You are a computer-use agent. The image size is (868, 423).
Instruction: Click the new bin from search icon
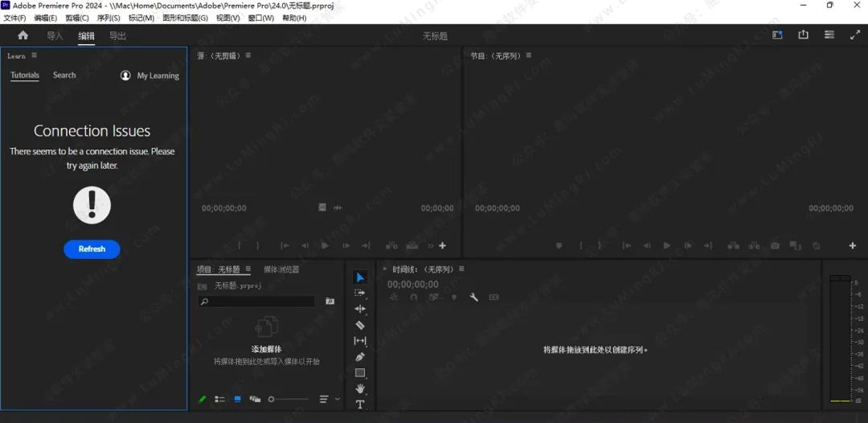click(330, 302)
